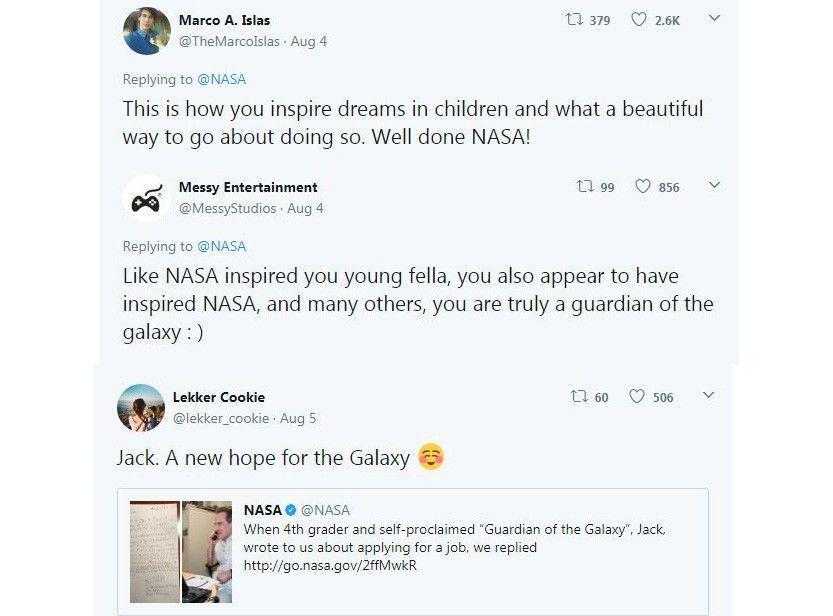
Task: Like the Messy Entertainment tweet
Action: click(643, 187)
